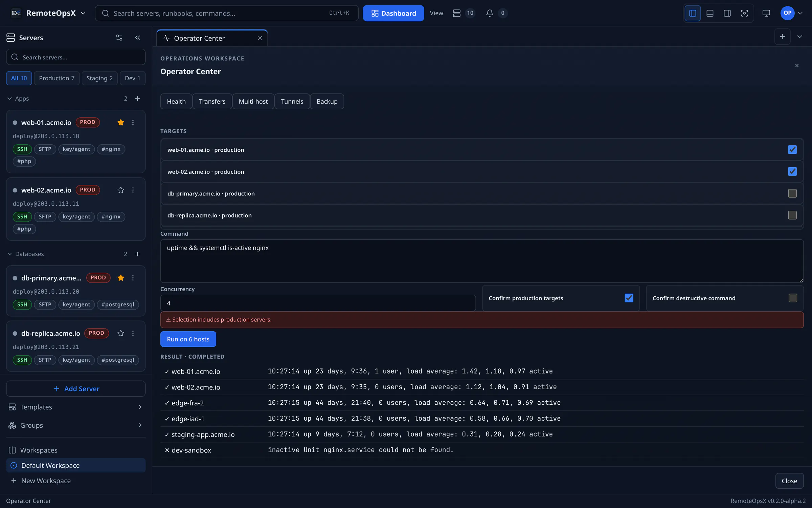Viewport: 812px width, 508px height.
Task: Star the db-replica.acme.io server
Action: click(x=120, y=333)
